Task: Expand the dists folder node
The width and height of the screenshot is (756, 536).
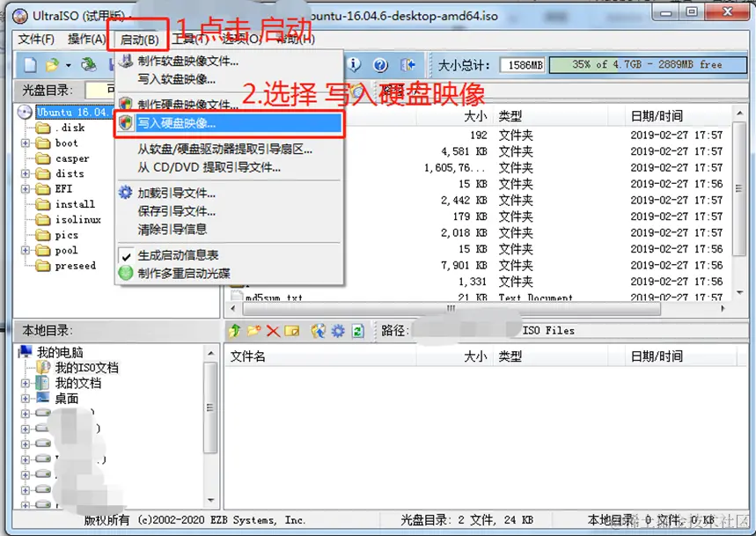Action: [26, 173]
